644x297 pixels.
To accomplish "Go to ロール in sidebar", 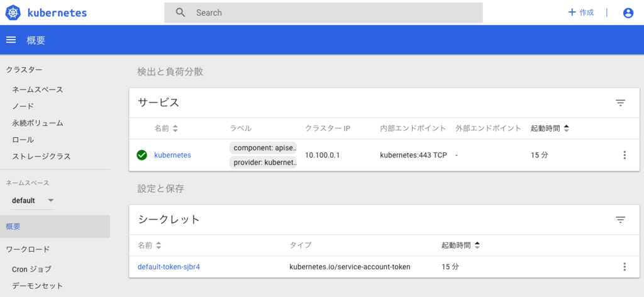I will [23, 140].
